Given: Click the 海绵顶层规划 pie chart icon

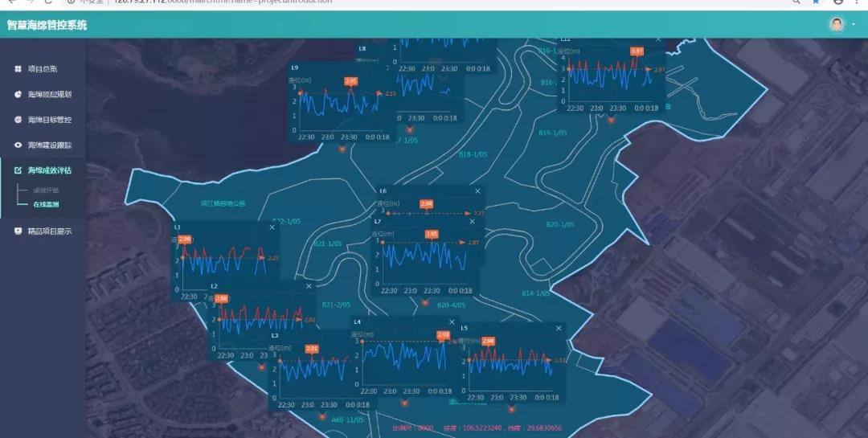Looking at the screenshot, I should click(x=18, y=95).
